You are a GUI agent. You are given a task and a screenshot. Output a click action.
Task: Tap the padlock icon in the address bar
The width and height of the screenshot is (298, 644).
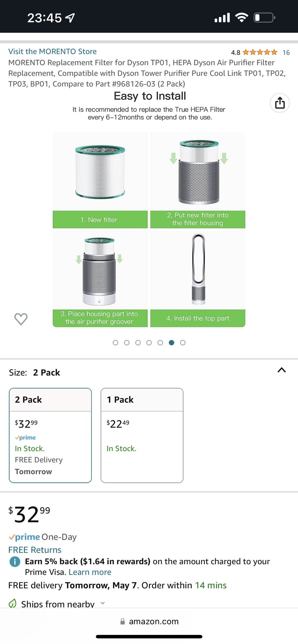point(123,621)
